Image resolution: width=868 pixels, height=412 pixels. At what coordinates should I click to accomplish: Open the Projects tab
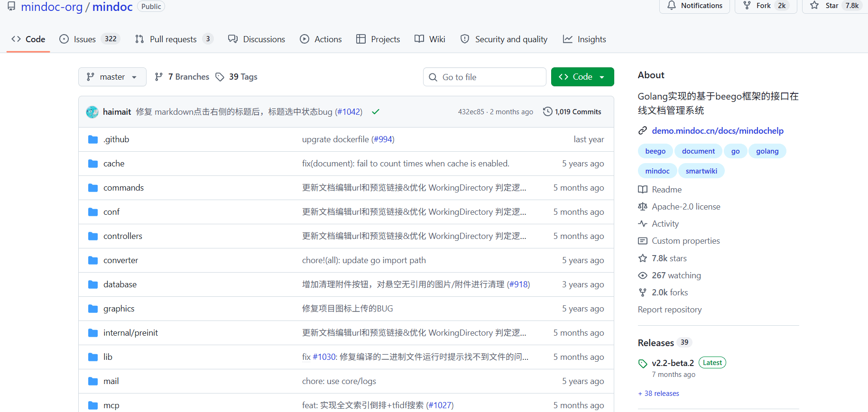pyautogui.click(x=378, y=39)
